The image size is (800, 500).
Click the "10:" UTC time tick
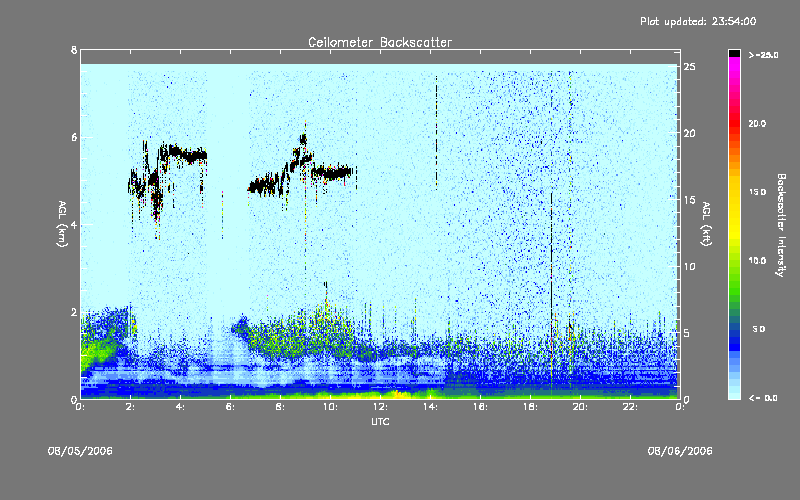pos(330,407)
